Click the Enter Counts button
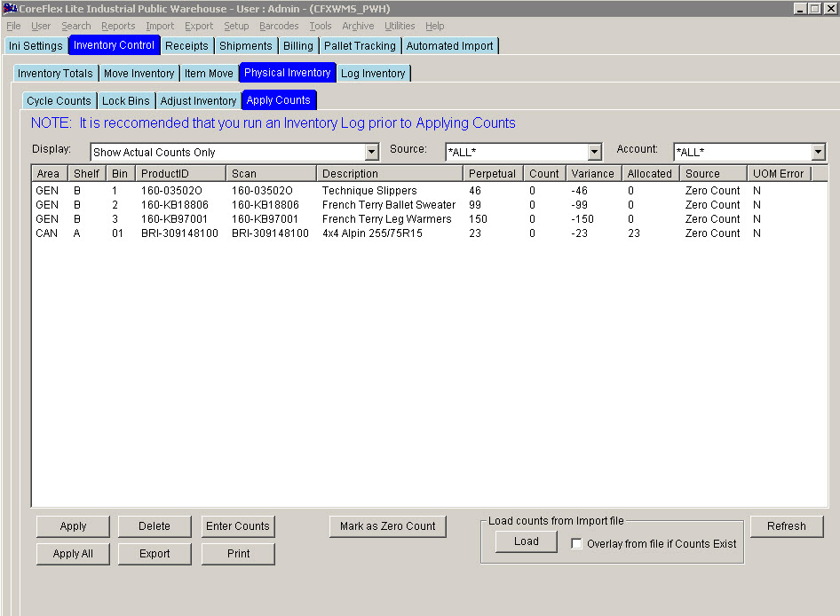Screen dimensions: 840x616 click(238, 526)
